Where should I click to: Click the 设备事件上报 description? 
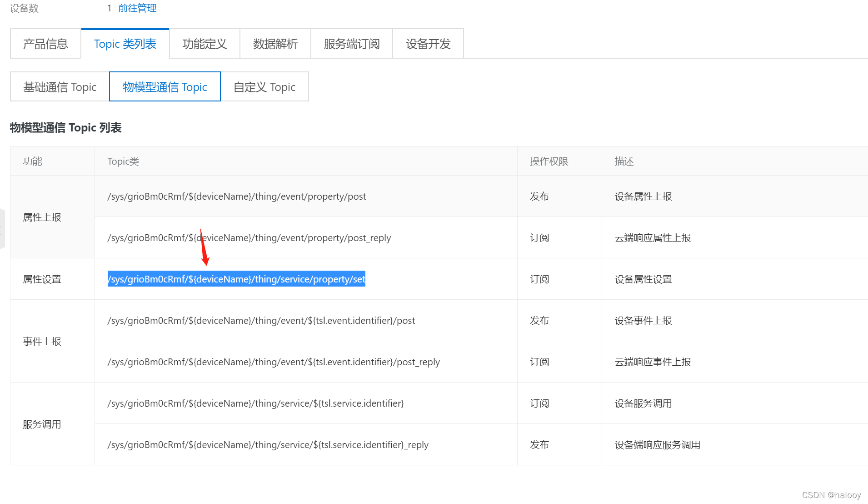point(643,320)
